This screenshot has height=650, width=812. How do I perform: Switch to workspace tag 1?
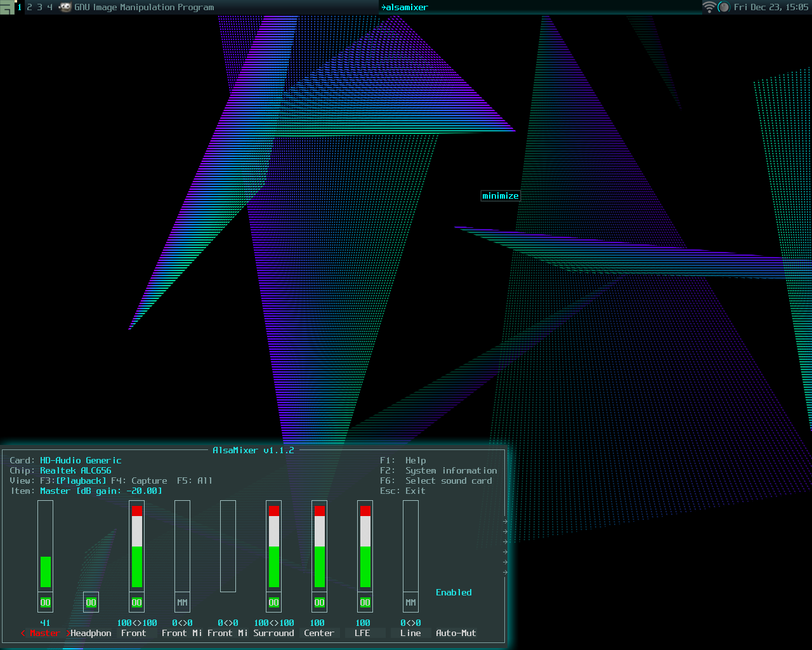(20, 8)
